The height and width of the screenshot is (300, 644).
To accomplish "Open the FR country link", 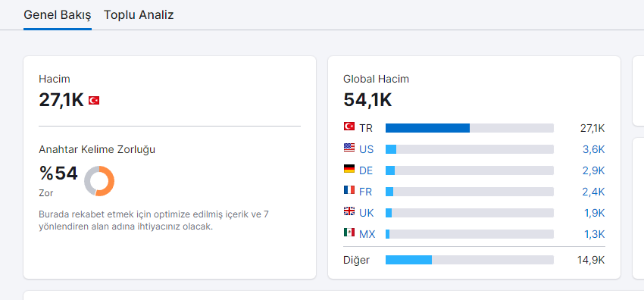I will pyautogui.click(x=366, y=192).
